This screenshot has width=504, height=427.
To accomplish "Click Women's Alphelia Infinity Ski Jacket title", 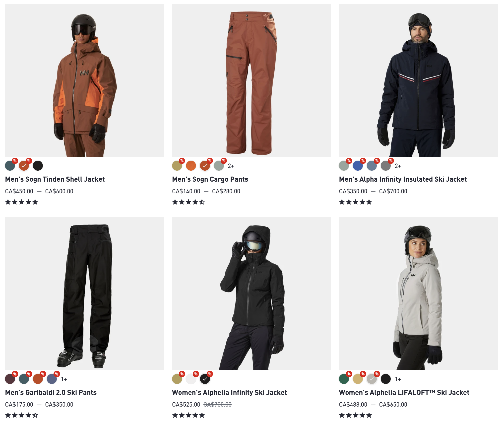I will (229, 393).
